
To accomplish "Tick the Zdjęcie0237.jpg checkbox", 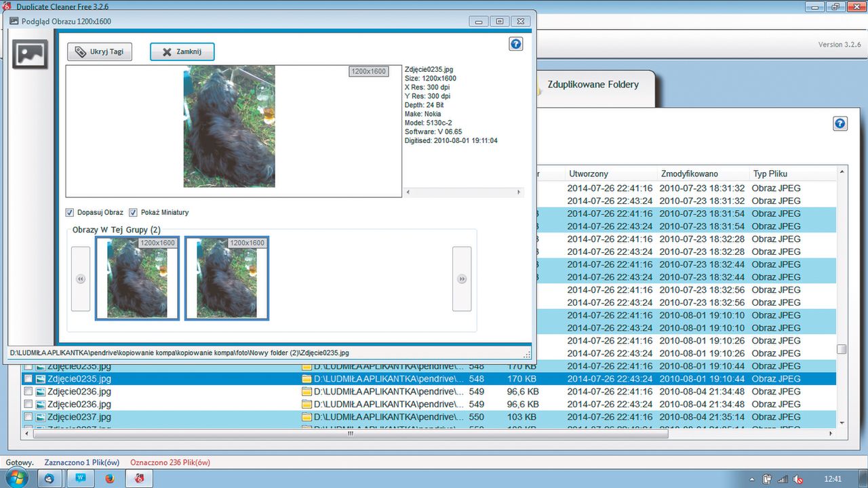I will click(28, 417).
